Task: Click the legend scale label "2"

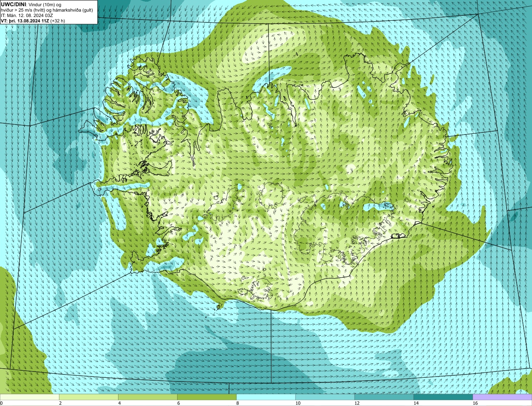Action: coord(60,403)
